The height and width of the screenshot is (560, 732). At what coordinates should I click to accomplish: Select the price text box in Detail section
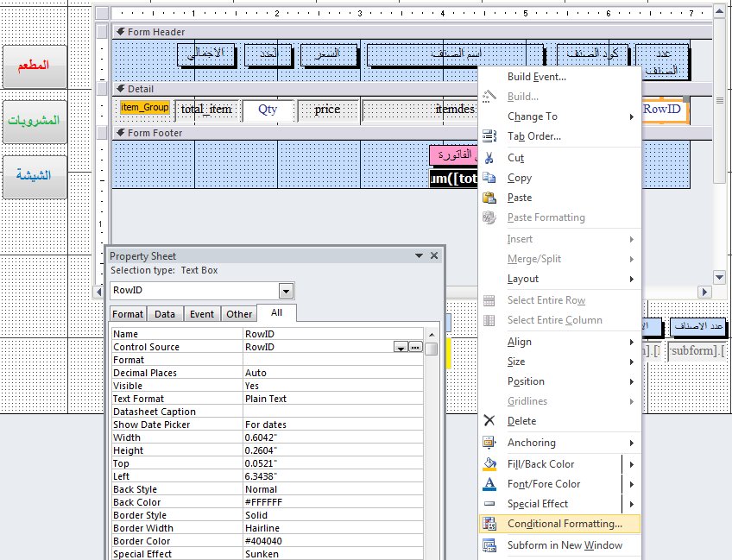tap(328, 110)
